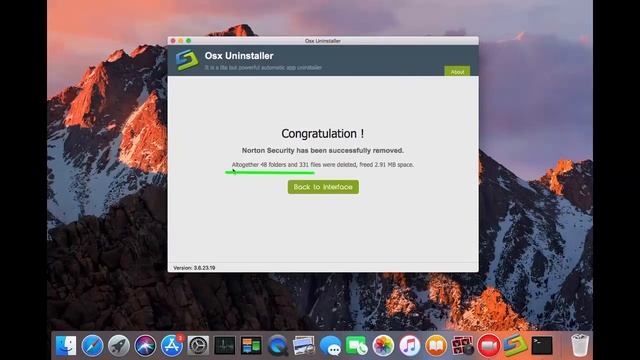The height and width of the screenshot is (360, 640).
Task: Open Messages from the dock
Action: (x=330, y=345)
